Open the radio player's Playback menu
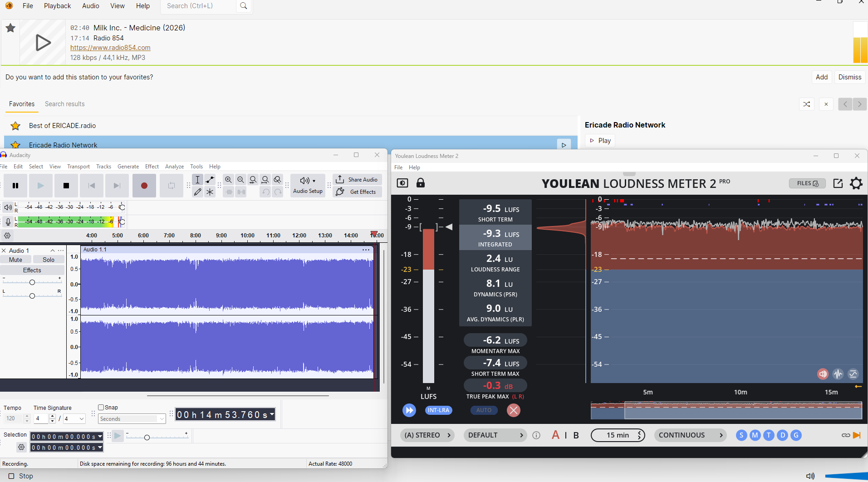The height and width of the screenshot is (482, 868). pos(57,6)
